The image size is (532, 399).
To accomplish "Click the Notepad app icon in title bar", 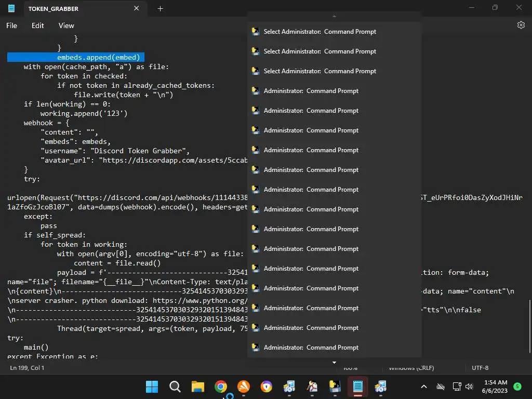I will click(x=11, y=8).
